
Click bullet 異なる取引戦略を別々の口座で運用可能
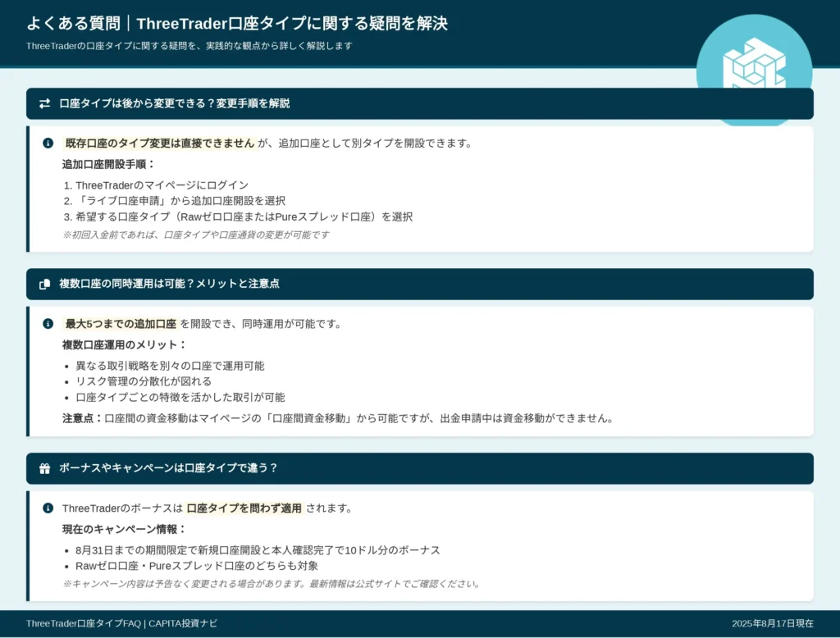point(170,366)
